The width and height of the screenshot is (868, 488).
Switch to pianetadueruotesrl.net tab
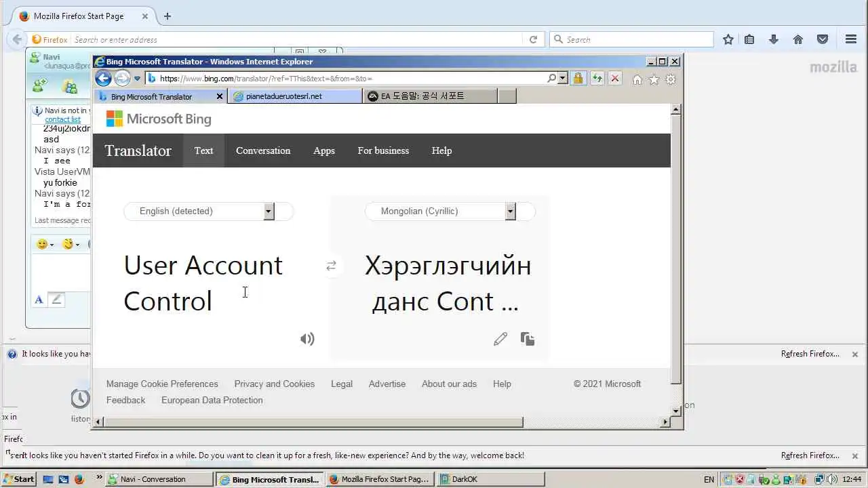pos(296,96)
